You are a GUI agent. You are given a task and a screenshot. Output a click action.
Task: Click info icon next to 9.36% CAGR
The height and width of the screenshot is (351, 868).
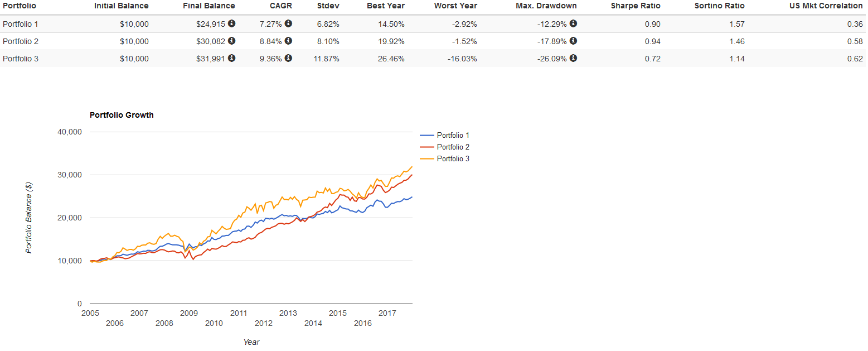[288, 58]
